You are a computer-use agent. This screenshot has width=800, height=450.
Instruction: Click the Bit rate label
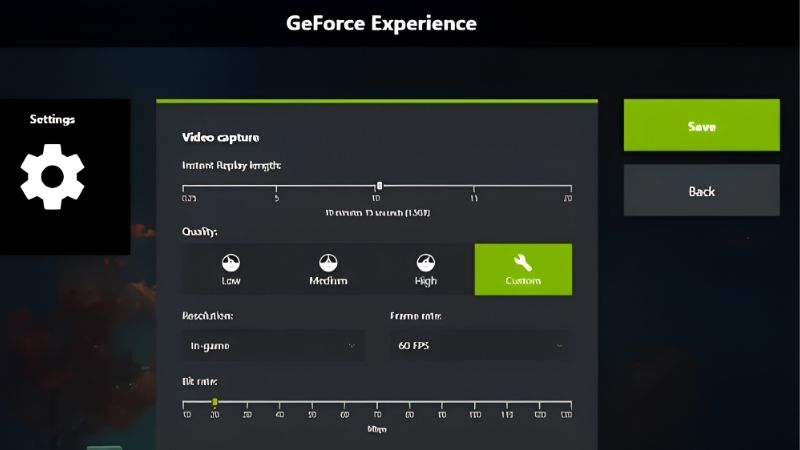click(199, 381)
